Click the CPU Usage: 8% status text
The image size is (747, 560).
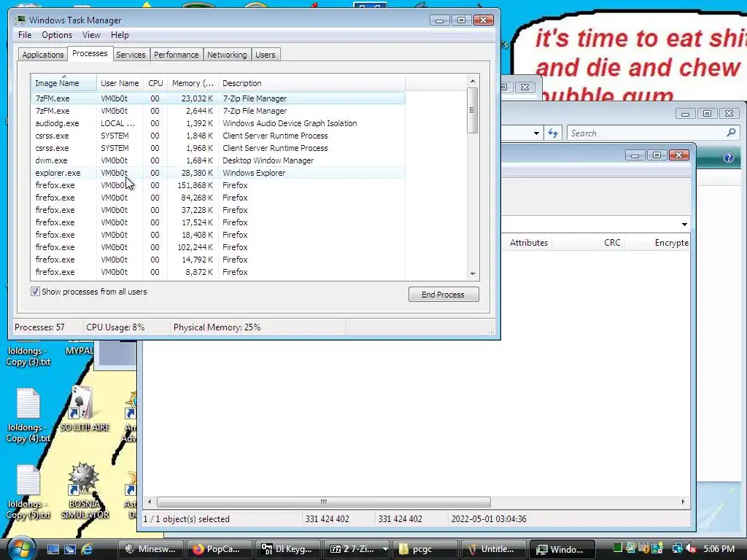tap(115, 327)
